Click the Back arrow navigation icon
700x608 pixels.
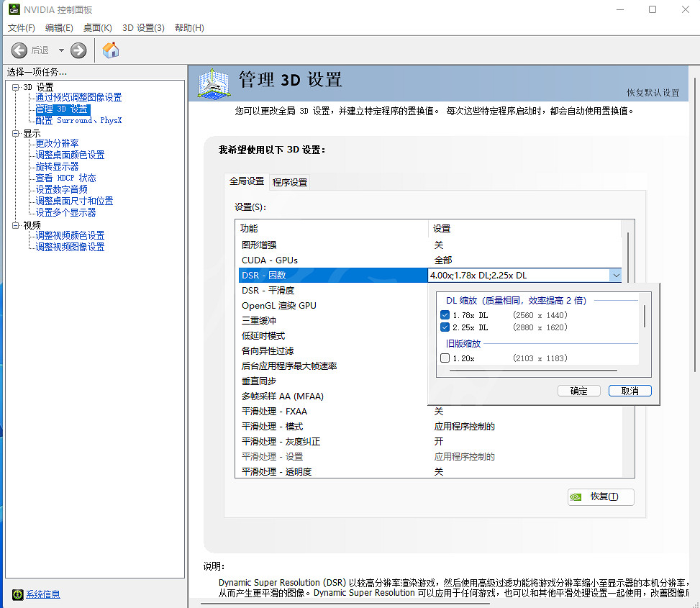(19, 50)
